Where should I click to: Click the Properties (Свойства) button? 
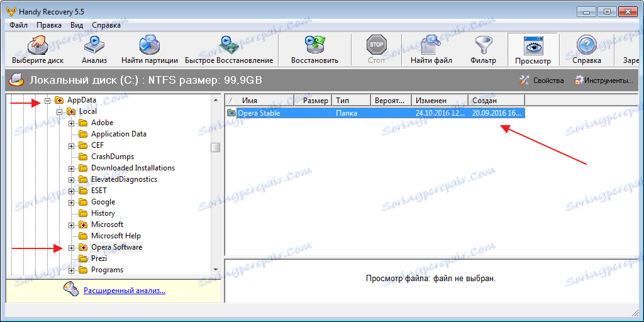(541, 80)
